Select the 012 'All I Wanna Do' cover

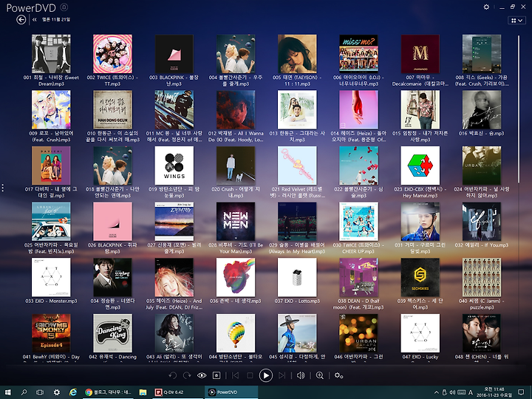pyautogui.click(x=236, y=109)
